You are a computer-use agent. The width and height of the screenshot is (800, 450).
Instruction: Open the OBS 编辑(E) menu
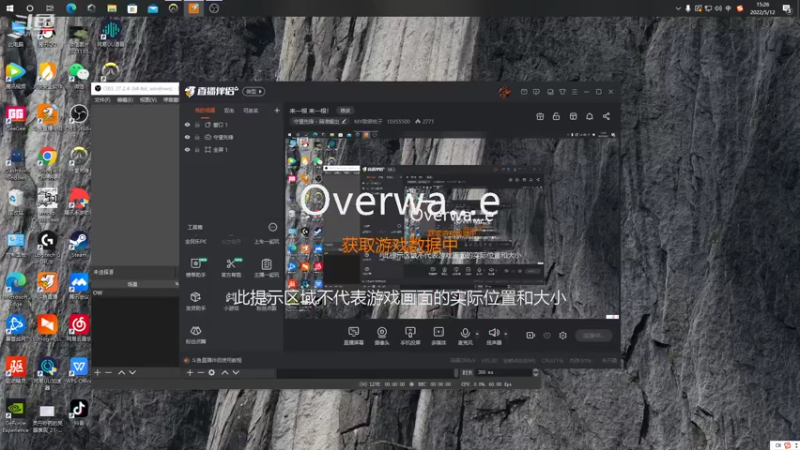coord(125,100)
